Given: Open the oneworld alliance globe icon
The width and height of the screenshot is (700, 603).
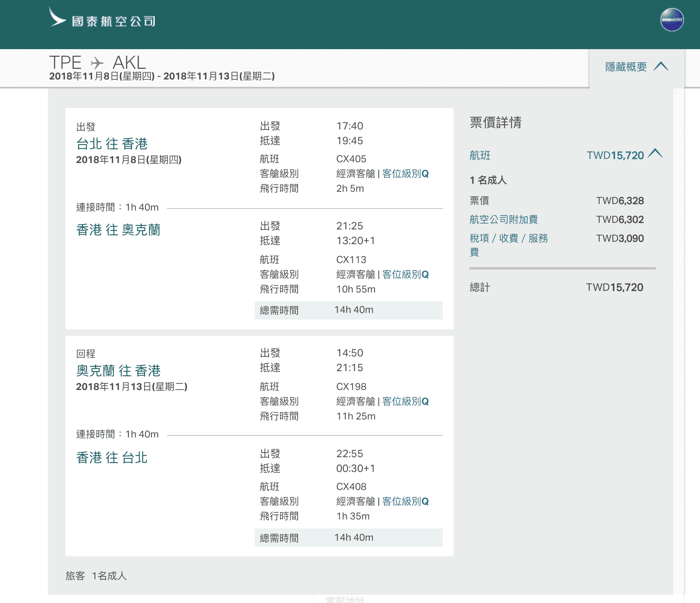Looking at the screenshot, I should [672, 20].
